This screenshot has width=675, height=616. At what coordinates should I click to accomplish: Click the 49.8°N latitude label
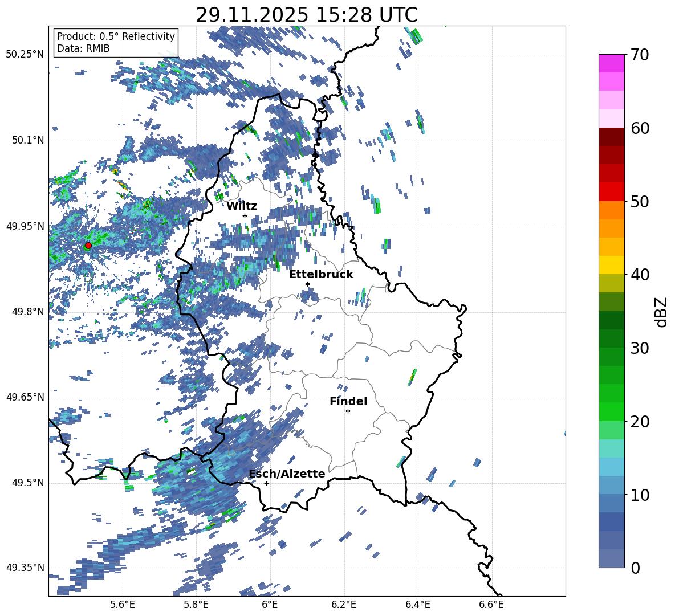pyautogui.click(x=28, y=312)
